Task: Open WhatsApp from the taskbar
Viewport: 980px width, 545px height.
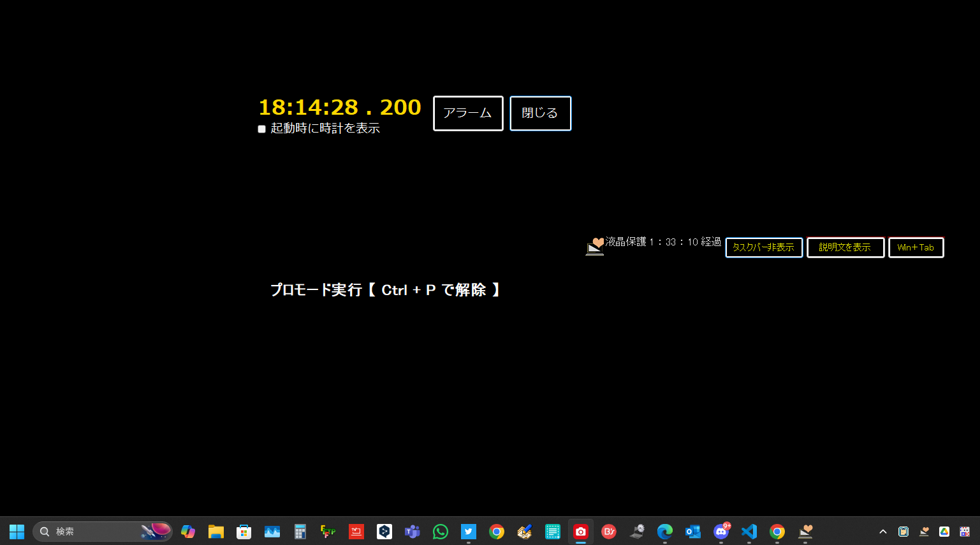Action: pos(441,532)
